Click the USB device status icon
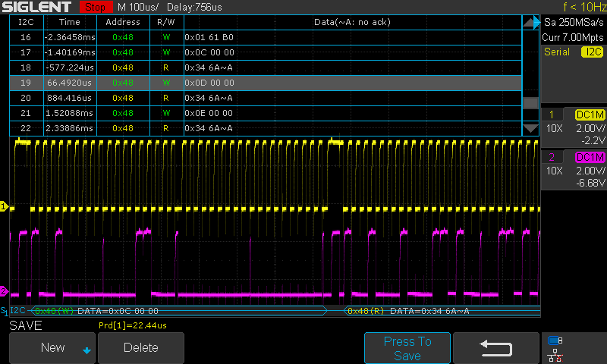607x364 pixels. 555,340
